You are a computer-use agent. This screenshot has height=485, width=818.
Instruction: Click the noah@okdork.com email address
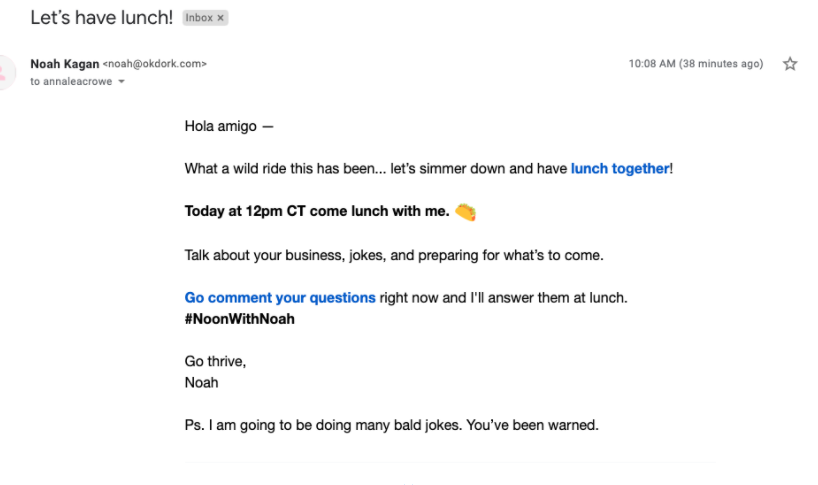pyautogui.click(x=155, y=64)
